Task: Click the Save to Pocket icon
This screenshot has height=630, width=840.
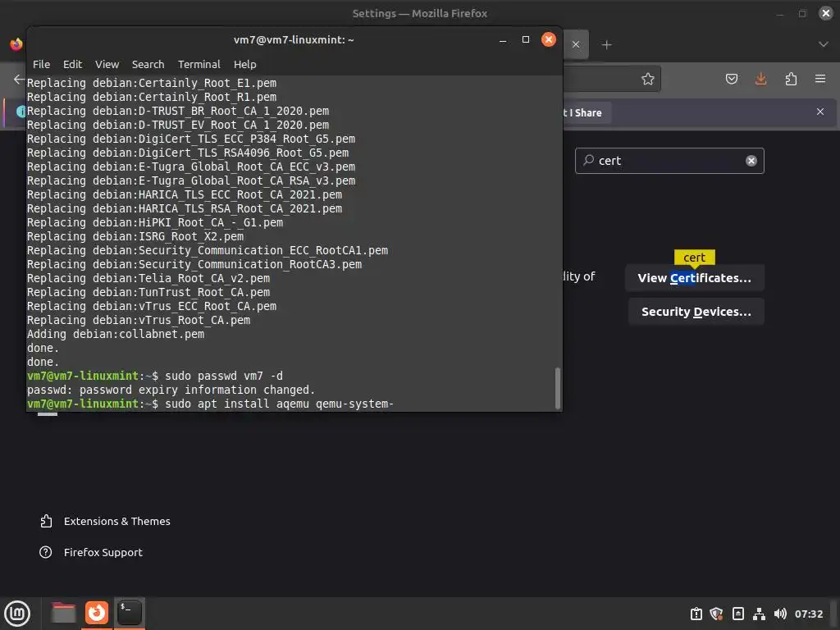Action: coord(731,79)
